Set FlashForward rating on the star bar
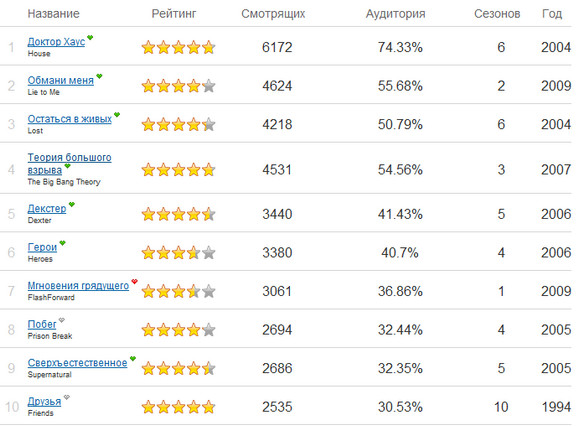The height and width of the screenshot is (426, 579). (178, 291)
